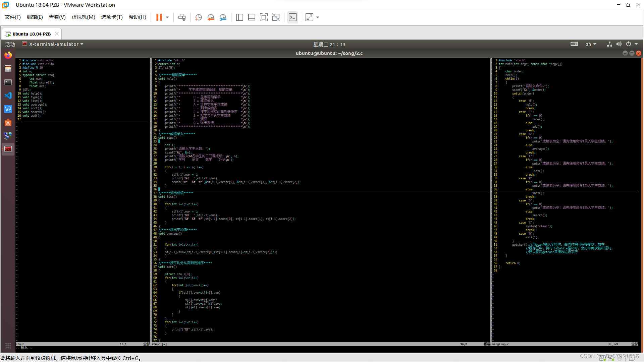This screenshot has width=644, height=362.
Task: Open the zh input language dropdown
Action: 591,44
